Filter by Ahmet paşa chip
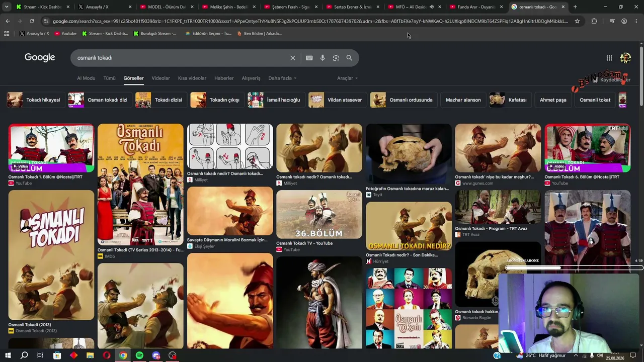The height and width of the screenshot is (362, 644). pyautogui.click(x=553, y=100)
